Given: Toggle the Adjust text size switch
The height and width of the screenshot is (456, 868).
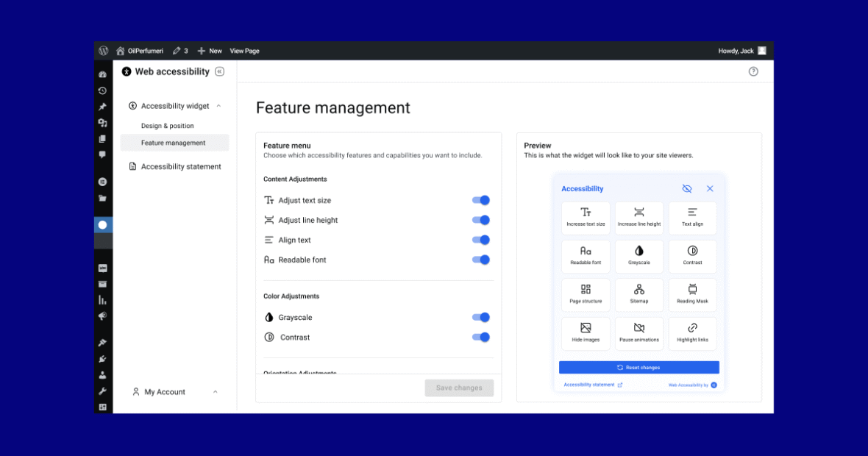Looking at the screenshot, I should 480,200.
